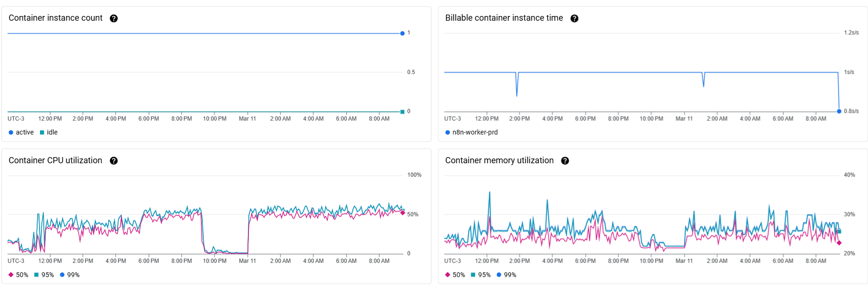This screenshot has height=286, width=868.
Task: Toggle 50% percentile in CPU utilization legend
Action: 18,275
